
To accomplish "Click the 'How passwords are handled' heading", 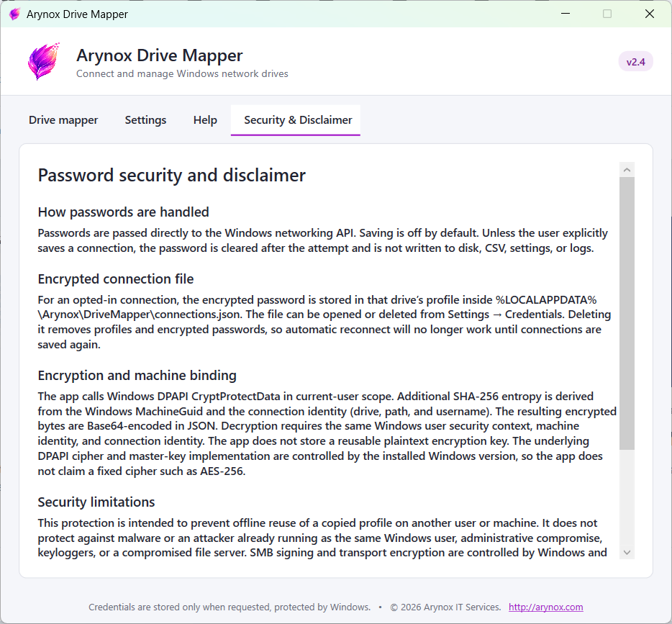I will pos(124,212).
